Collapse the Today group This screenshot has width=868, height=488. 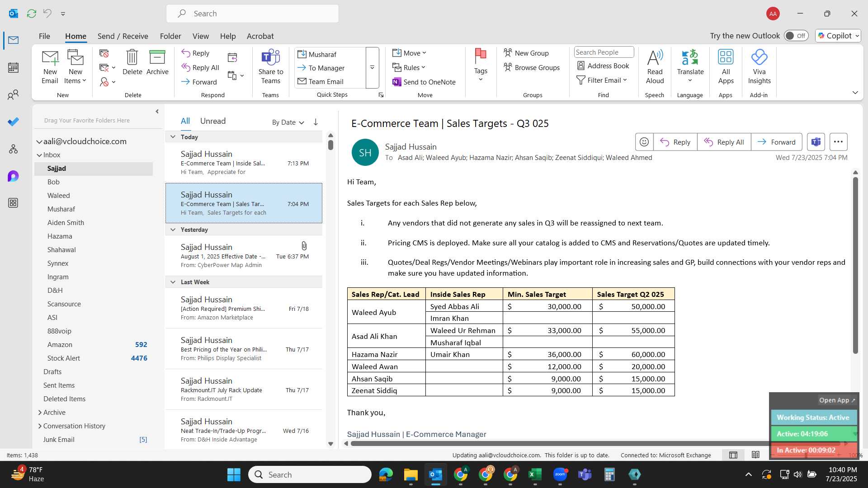click(x=173, y=137)
